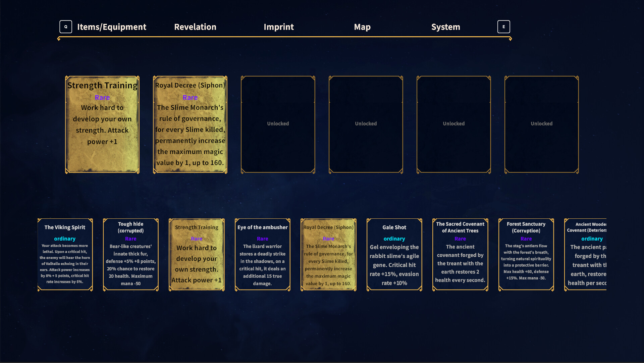Select the Eye of the ambusher card
This screenshot has width=644, height=363.
(x=262, y=254)
